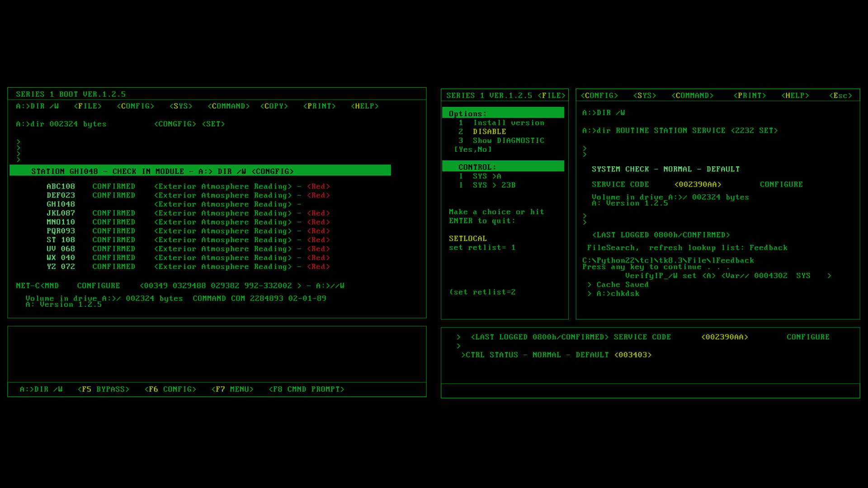Viewport: 868px width, 488px height.
Task: Select <COMMAND> in the left terminal menu
Action: [x=229, y=106]
